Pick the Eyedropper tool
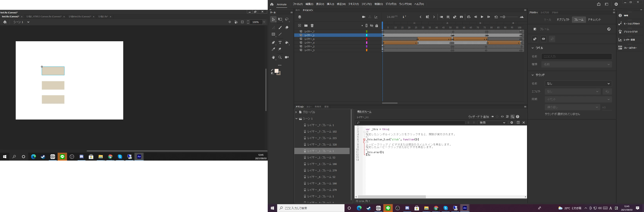 pos(273,49)
